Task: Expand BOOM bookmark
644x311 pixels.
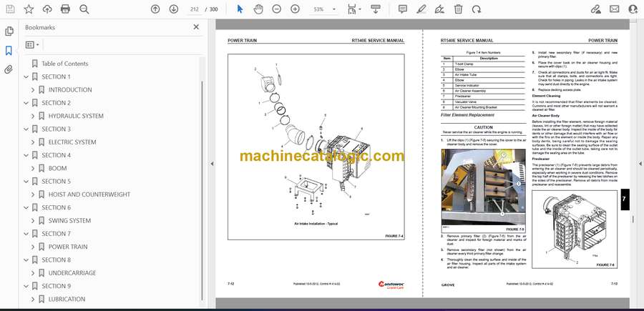Action: pos(33,168)
